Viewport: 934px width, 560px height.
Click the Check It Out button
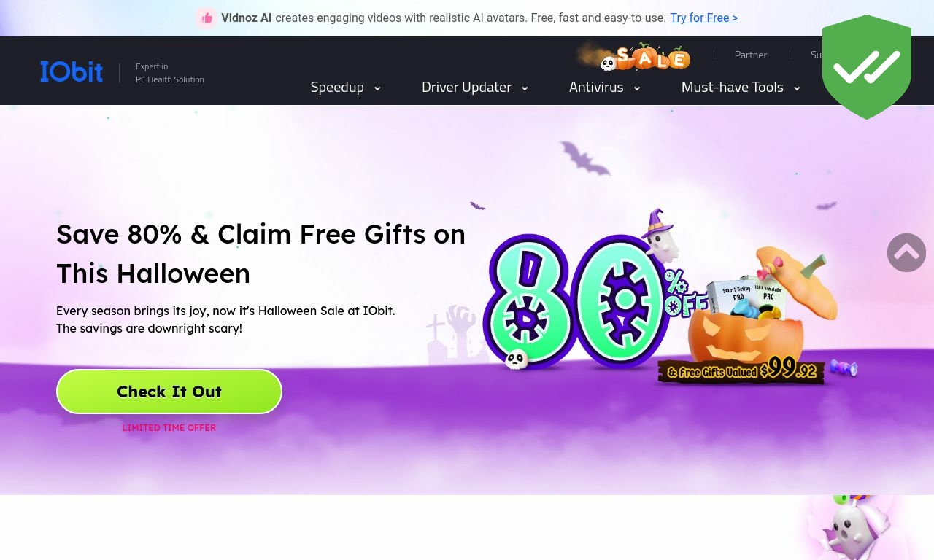[x=169, y=392]
